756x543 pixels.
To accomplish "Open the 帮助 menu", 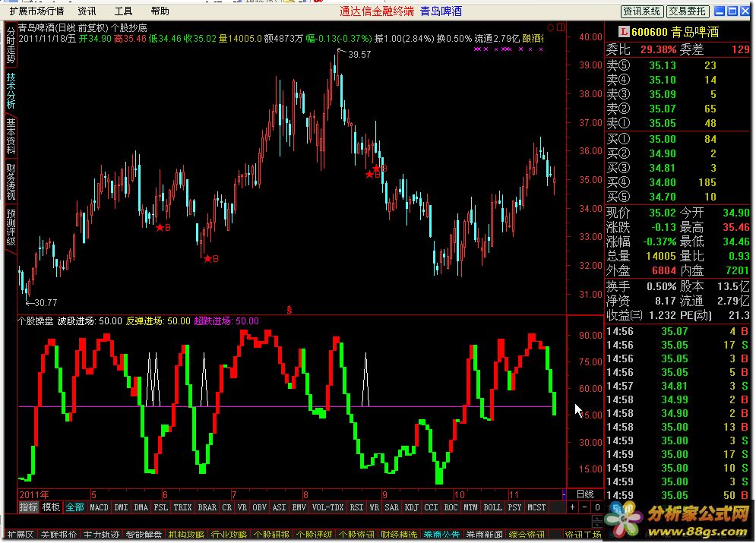I will coord(160,11).
